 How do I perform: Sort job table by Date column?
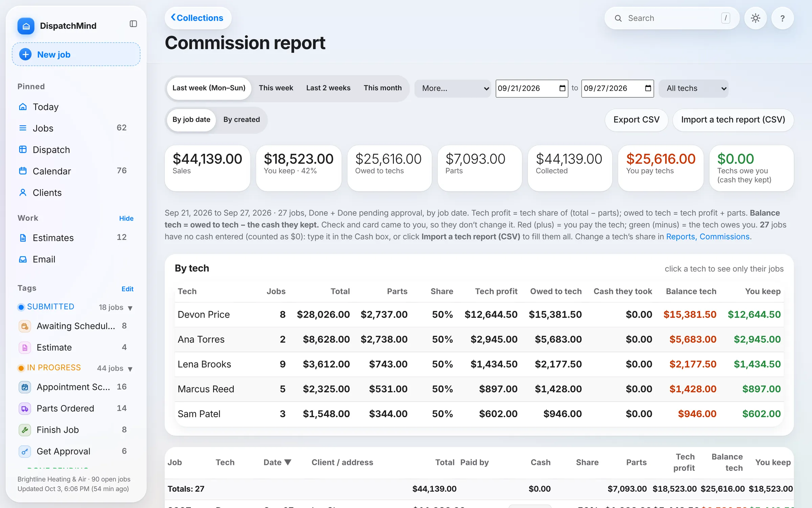tap(277, 462)
